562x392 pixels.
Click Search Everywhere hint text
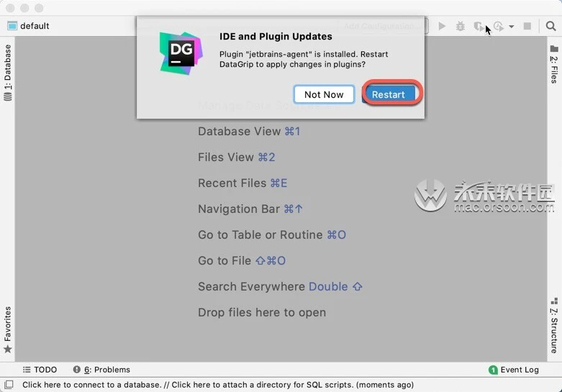[281, 286]
